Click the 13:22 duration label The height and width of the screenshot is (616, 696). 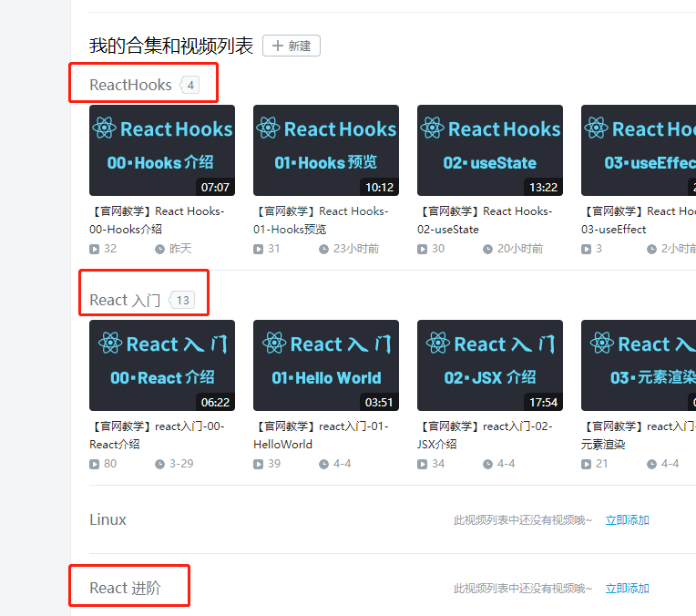pyautogui.click(x=543, y=188)
